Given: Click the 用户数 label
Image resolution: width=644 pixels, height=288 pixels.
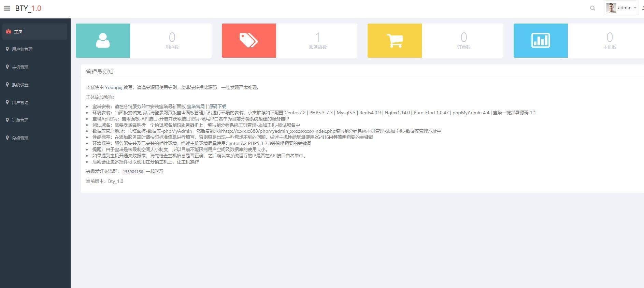Looking at the screenshot, I should [172, 47].
